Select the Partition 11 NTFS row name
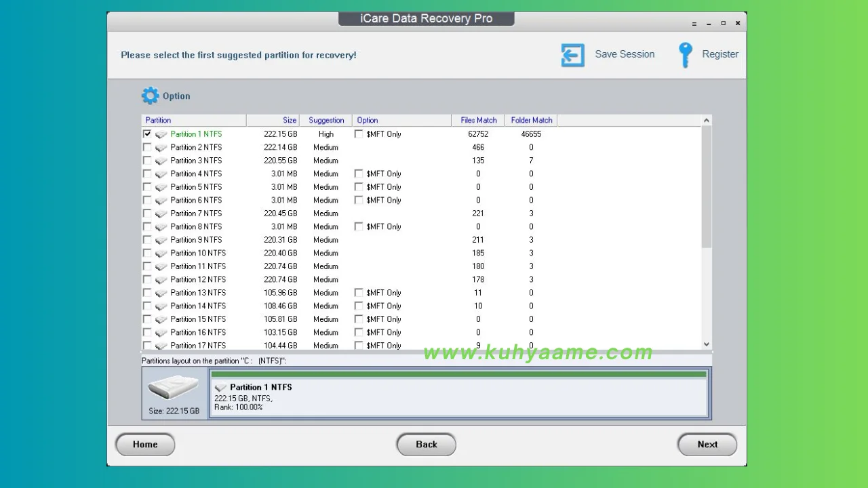The width and height of the screenshot is (868, 488). tap(198, 266)
